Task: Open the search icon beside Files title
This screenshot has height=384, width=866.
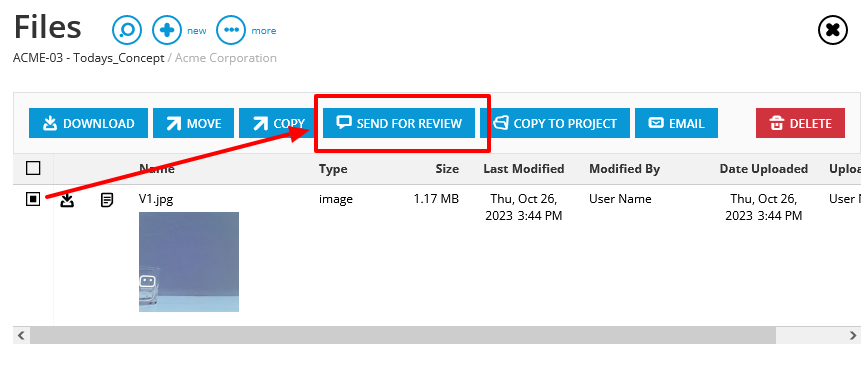Action: click(x=127, y=30)
